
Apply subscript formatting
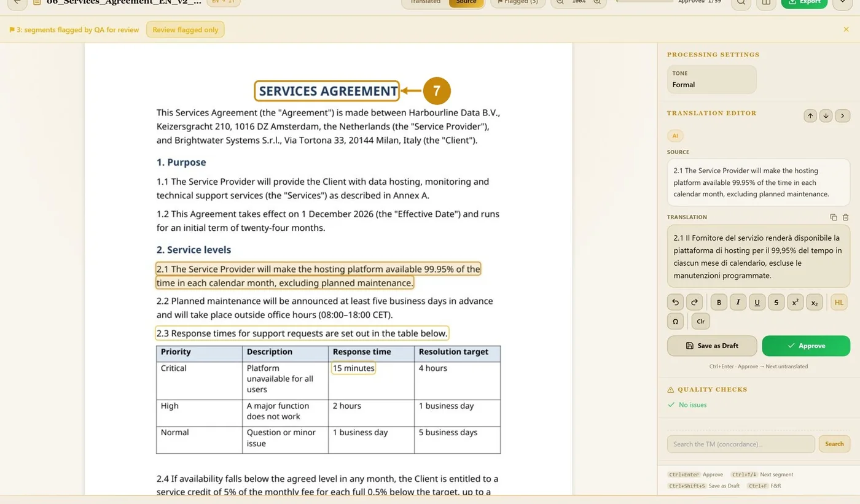(x=814, y=302)
